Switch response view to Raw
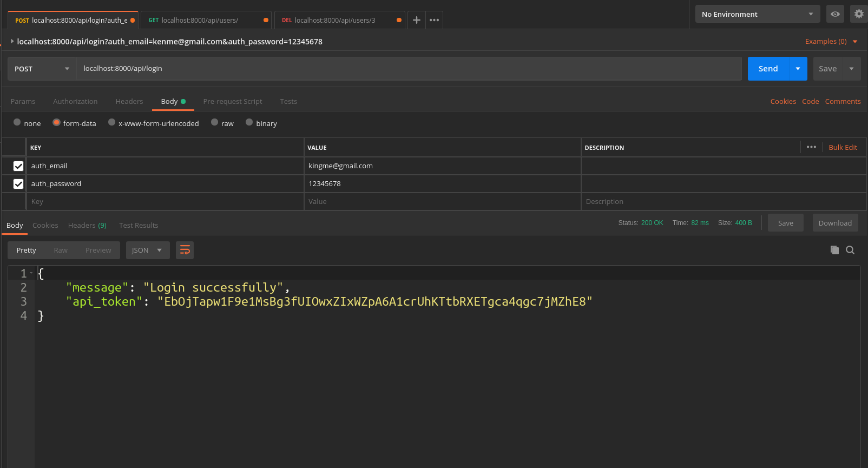This screenshot has height=468, width=868. pyautogui.click(x=61, y=250)
